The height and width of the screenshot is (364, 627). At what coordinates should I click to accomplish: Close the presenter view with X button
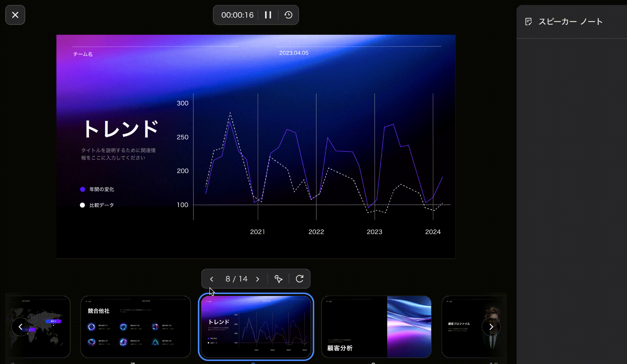coord(15,15)
